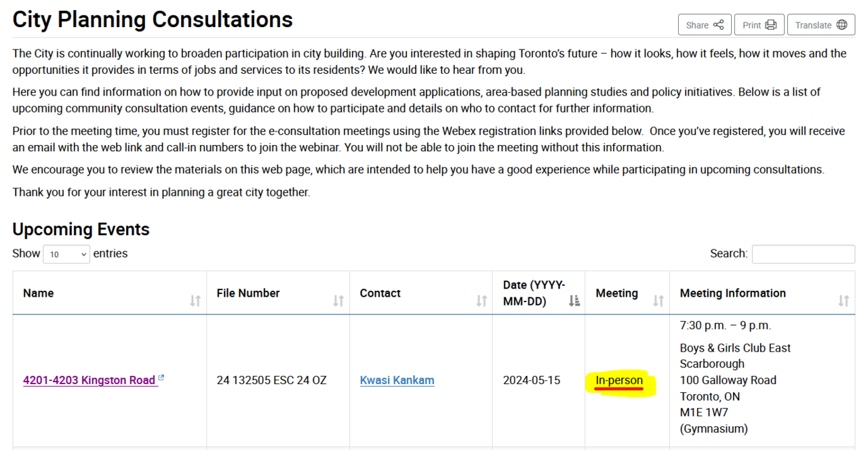Toggle Date column sort order icon
Viewport: 868px width, 456px height.
point(574,301)
